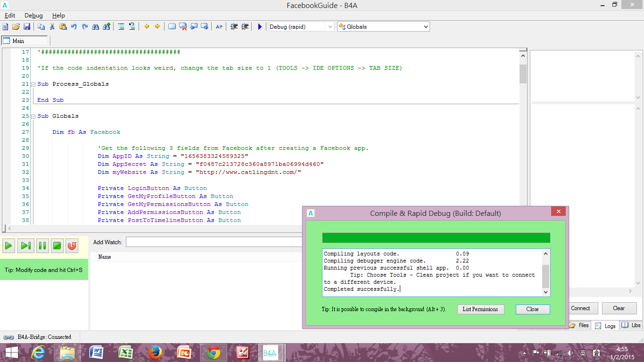Open Internet Explorer from the taskbar
The height and width of the screenshot is (362, 644).
[38, 353]
